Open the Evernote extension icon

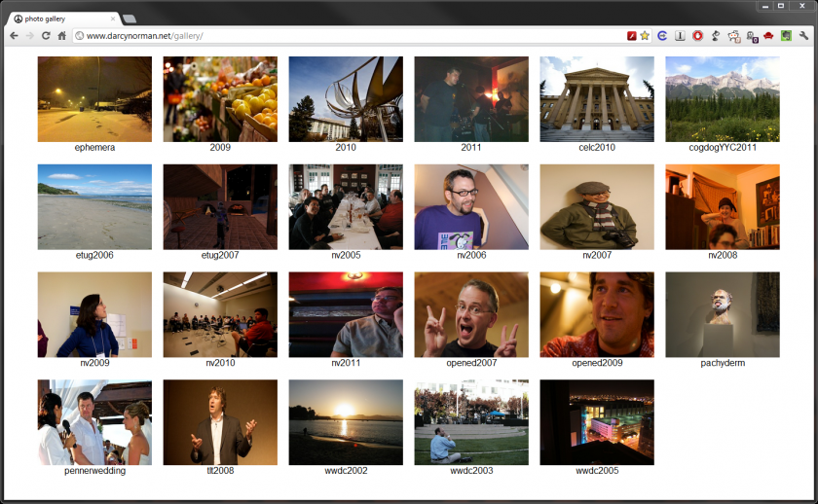tap(785, 36)
